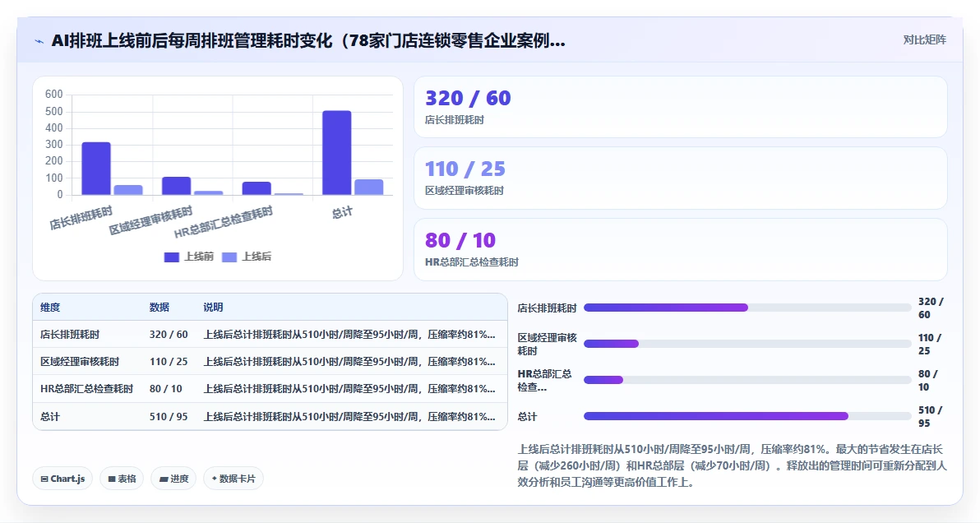Click the 表格 tag icon
Image resolution: width=980 pixels, height=523 pixels.
point(112,479)
